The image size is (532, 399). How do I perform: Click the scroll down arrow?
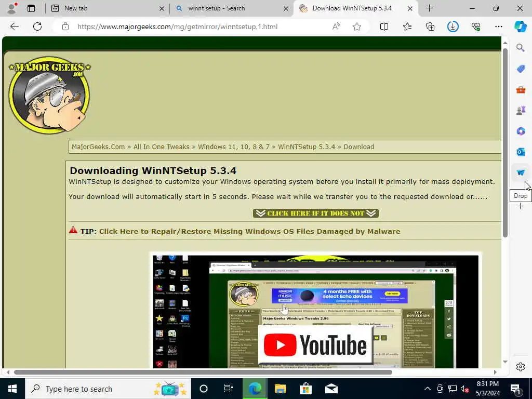pos(505,362)
